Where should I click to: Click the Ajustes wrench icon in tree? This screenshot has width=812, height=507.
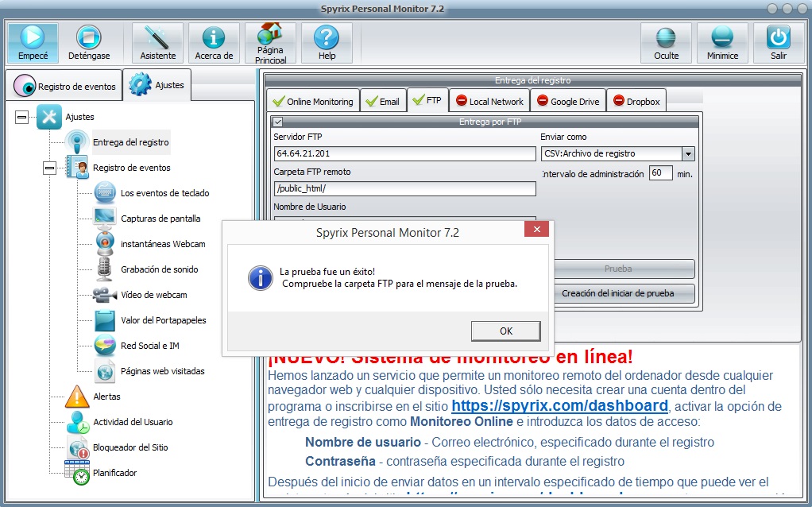tap(49, 117)
